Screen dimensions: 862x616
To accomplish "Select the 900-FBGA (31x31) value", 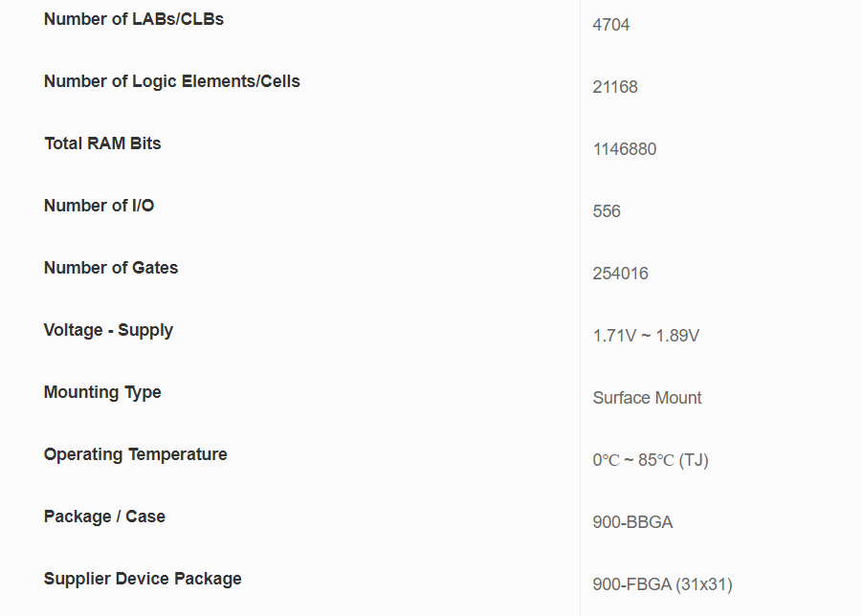I will click(663, 584).
